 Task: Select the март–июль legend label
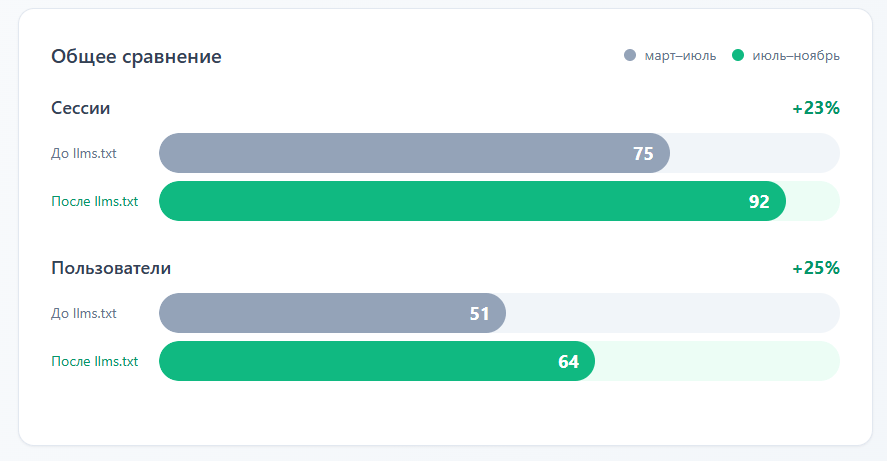pyautogui.click(x=680, y=56)
